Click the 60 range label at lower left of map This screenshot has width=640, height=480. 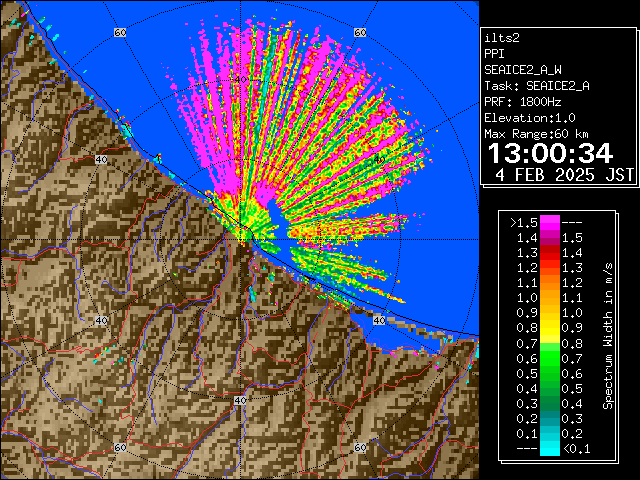[x=120, y=447]
